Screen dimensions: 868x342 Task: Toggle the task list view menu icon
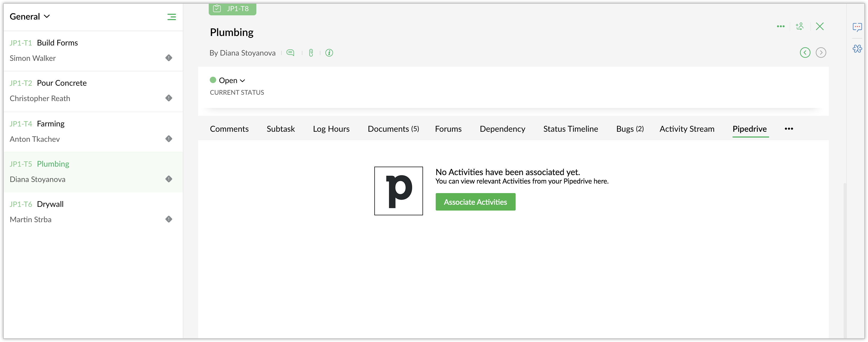[171, 17]
